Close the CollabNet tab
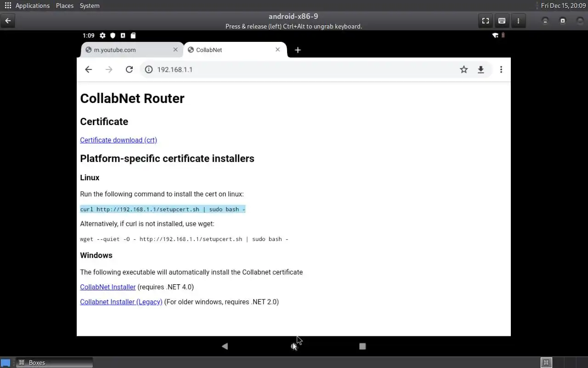Screen dimensions: 588x368 pos(277,50)
